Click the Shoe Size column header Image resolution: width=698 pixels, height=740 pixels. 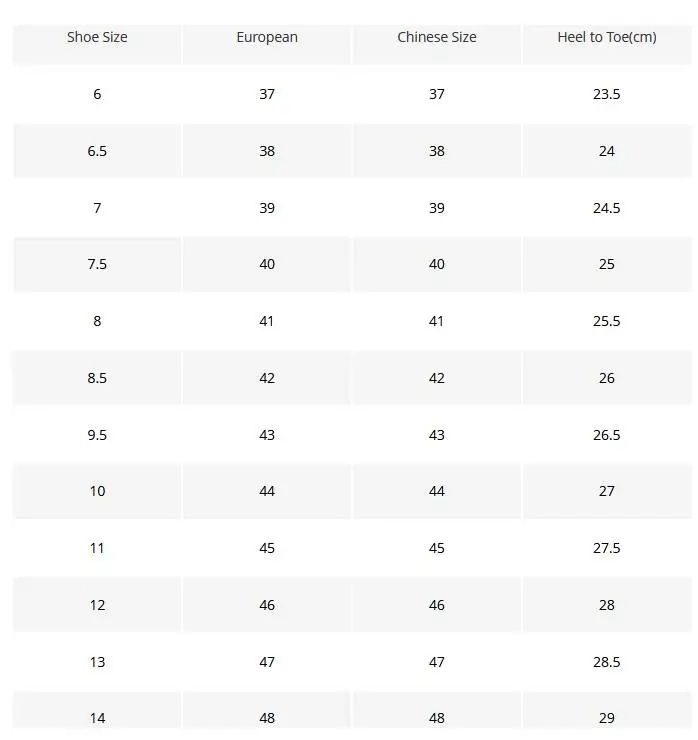97,37
